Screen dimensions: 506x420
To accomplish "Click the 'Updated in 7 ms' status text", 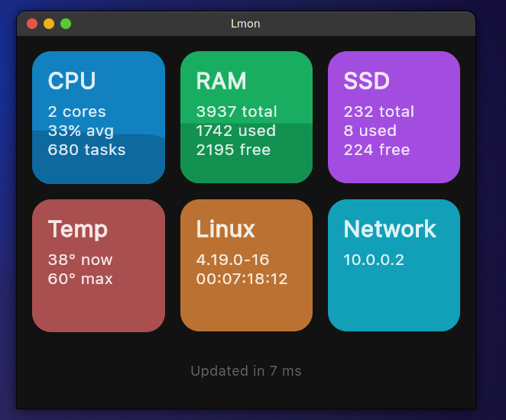I will tap(245, 371).
